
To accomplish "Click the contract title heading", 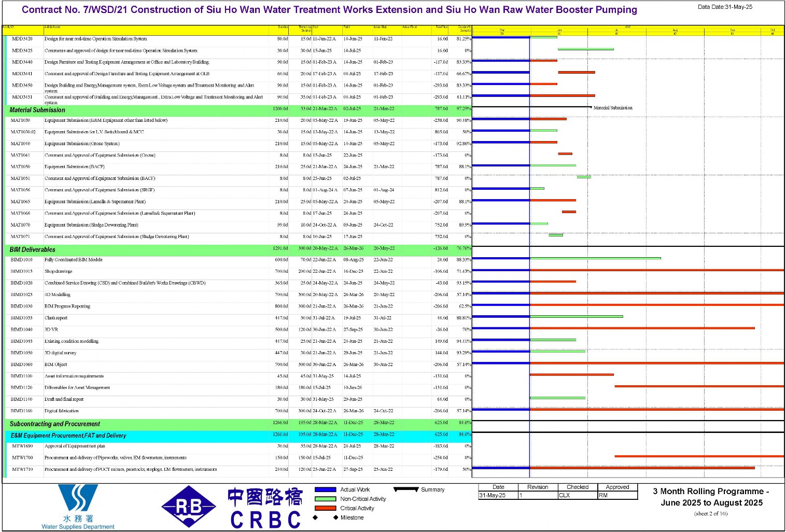I will [x=329, y=10].
